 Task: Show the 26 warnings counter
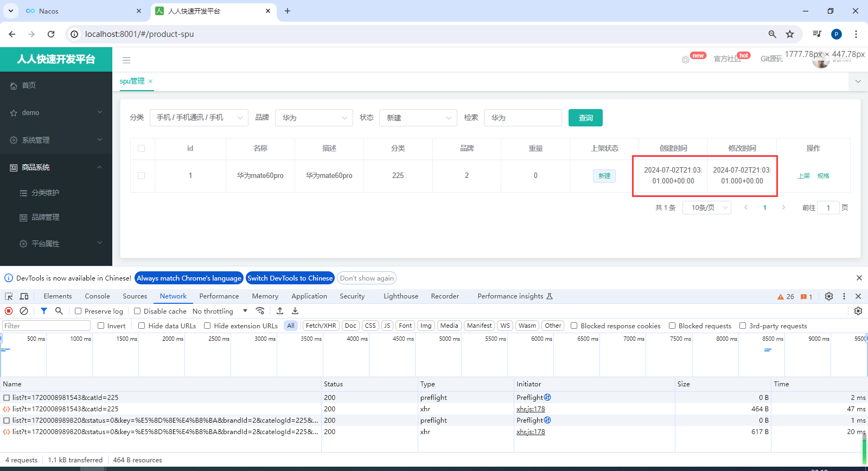pos(786,297)
